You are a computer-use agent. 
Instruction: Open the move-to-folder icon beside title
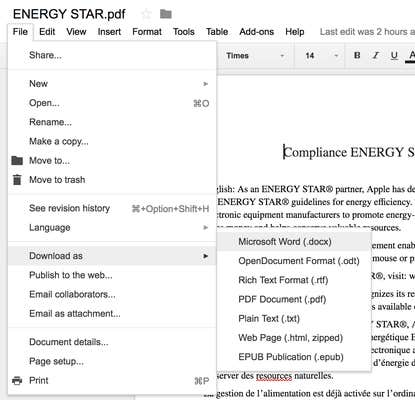tap(166, 14)
